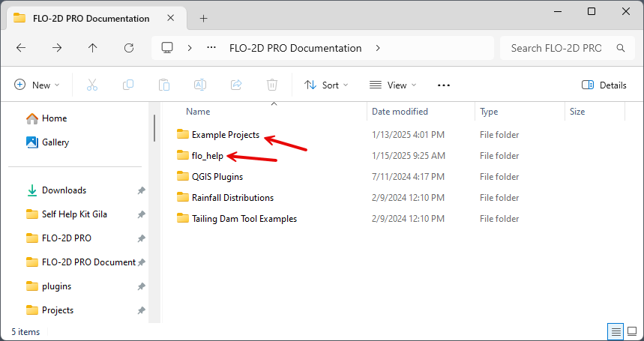
Task: Select the FLO-2D PRO Documentation tab
Action: [90, 18]
